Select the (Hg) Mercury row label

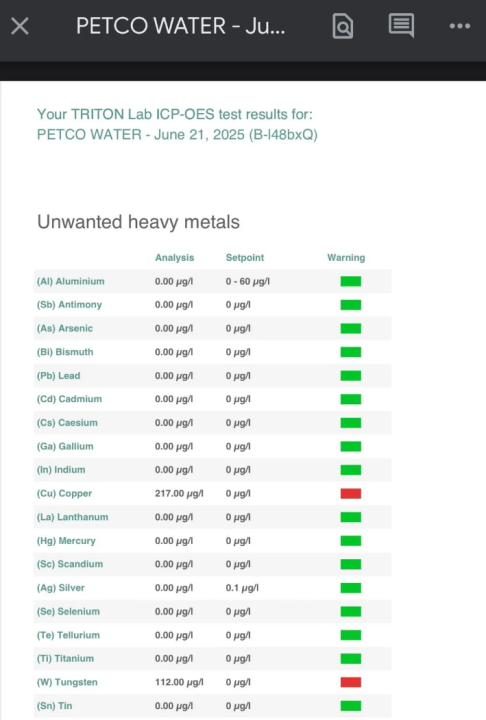tap(66, 541)
